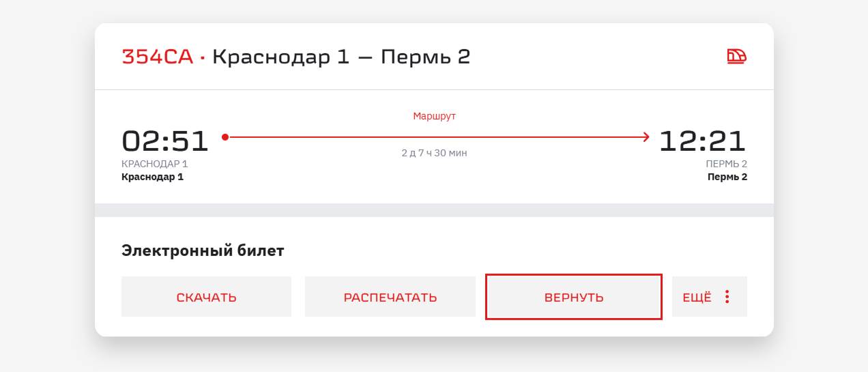Click the route arrowhead near arrival time

click(x=646, y=137)
